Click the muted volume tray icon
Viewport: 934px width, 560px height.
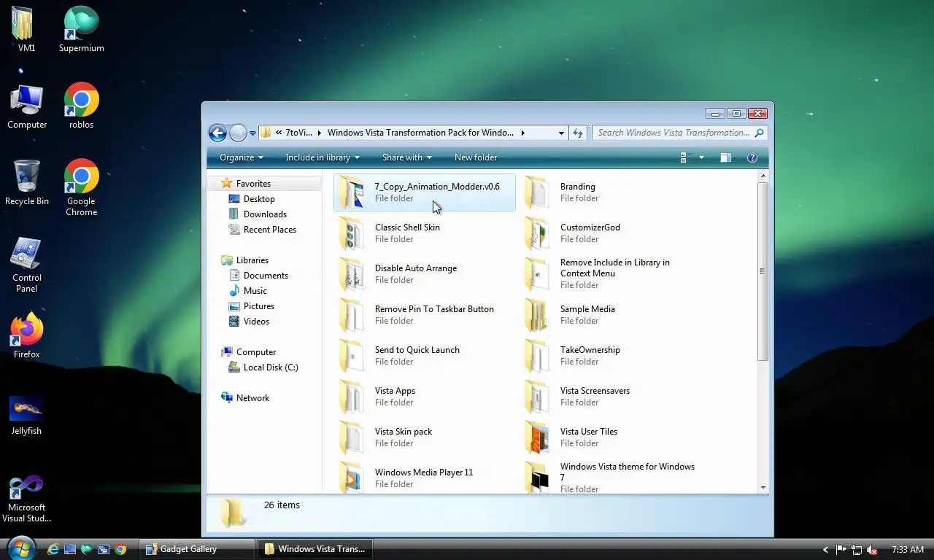click(873, 550)
